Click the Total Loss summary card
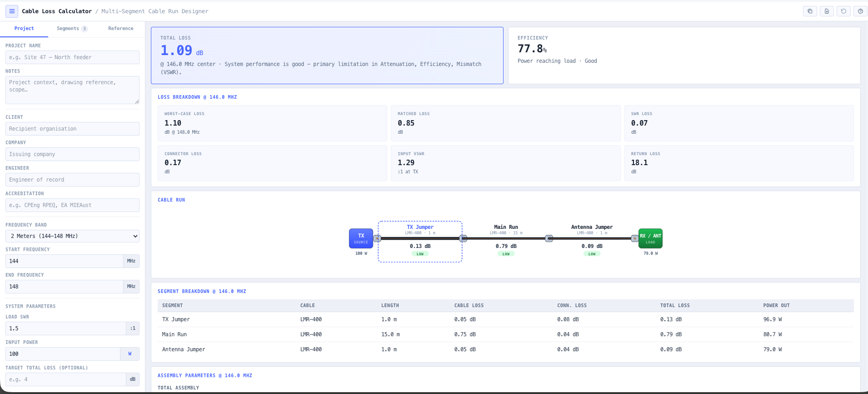 [327, 56]
